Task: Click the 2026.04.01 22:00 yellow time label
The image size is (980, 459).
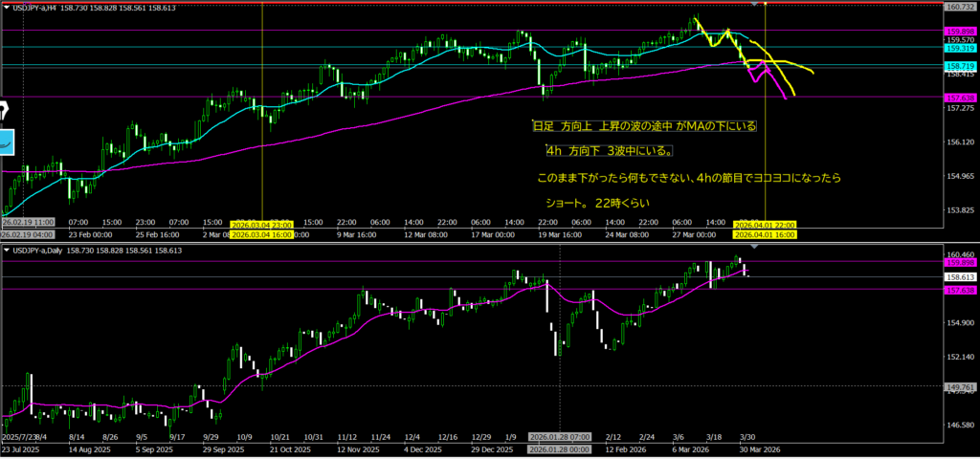Action: pos(765,223)
